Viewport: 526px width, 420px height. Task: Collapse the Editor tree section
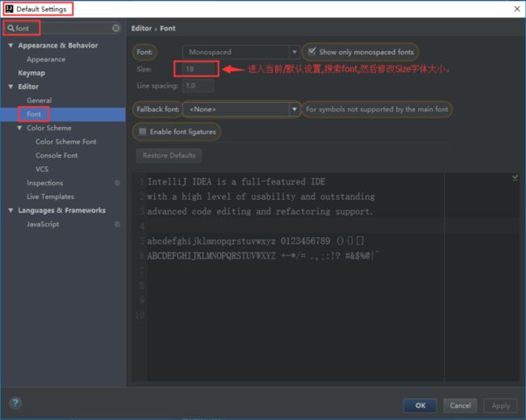[x=11, y=87]
